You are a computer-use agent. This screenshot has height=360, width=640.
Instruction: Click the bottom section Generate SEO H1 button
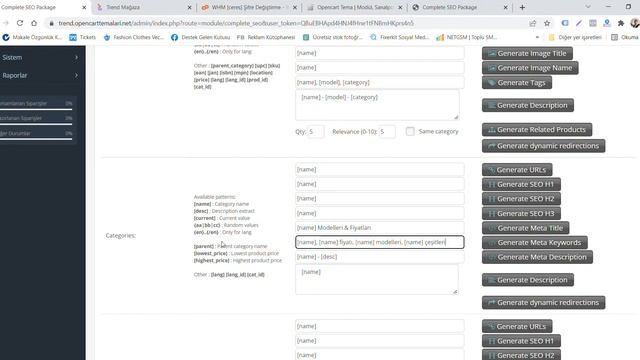tap(521, 341)
